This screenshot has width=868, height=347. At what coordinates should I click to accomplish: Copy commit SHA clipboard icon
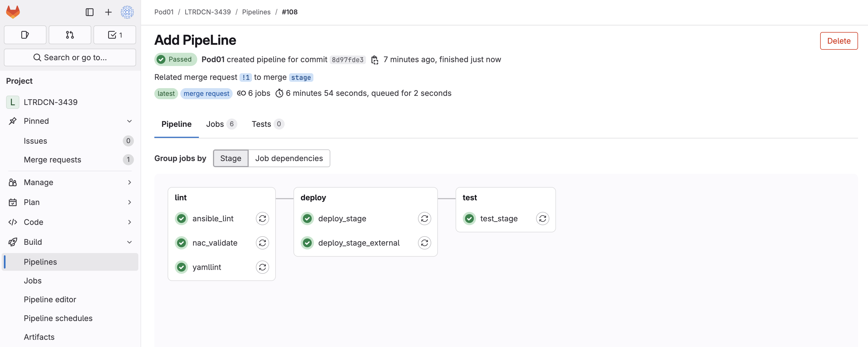(x=375, y=60)
